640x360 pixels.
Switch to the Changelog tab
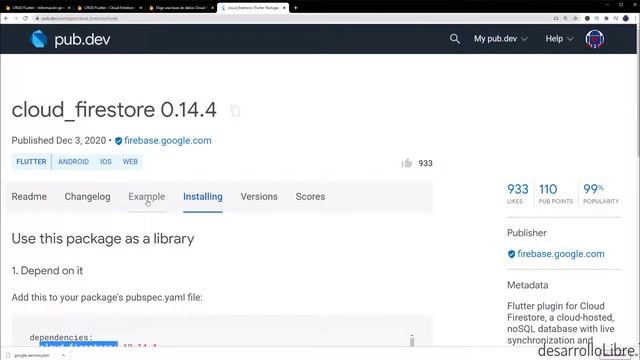87,197
